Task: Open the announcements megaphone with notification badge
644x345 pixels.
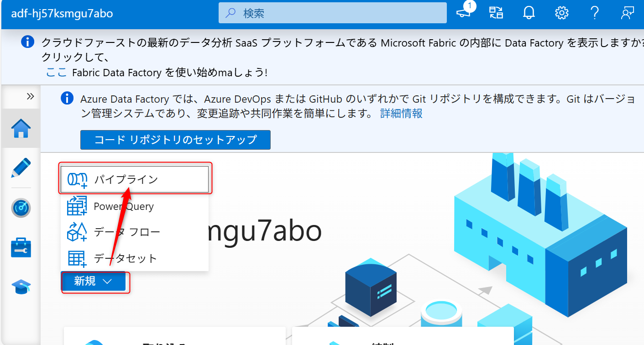Action: (464, 13)
